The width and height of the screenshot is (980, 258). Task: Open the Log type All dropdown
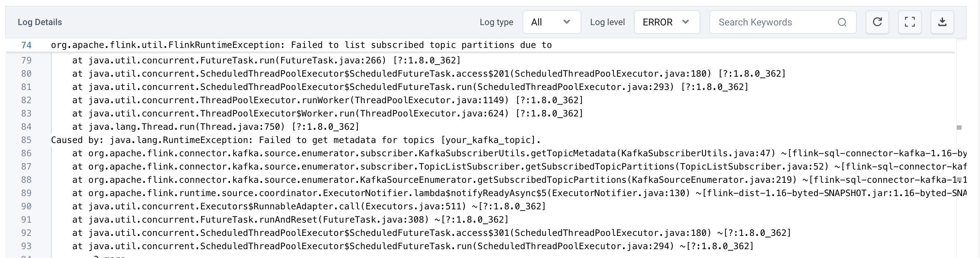pos(552,22)
